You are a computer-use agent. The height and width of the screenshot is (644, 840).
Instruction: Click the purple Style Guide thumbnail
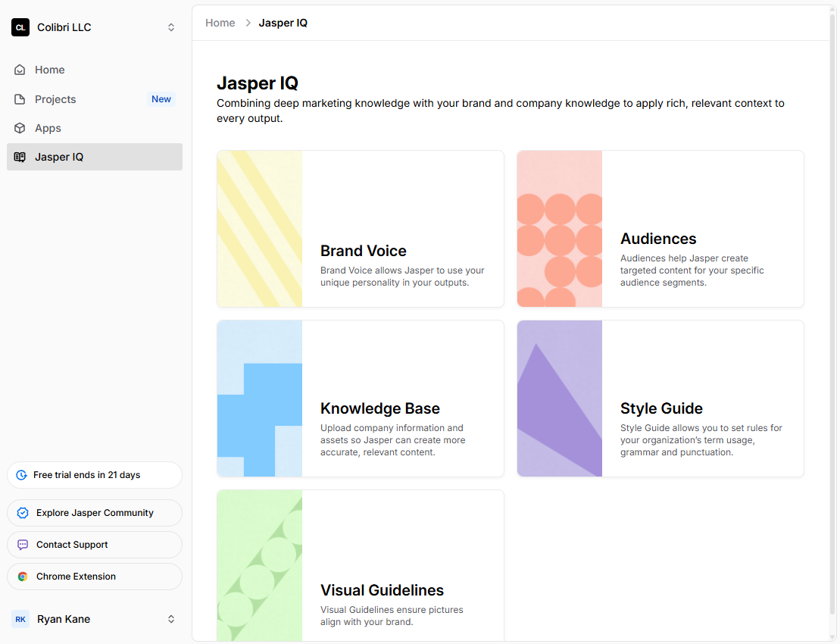560,399
